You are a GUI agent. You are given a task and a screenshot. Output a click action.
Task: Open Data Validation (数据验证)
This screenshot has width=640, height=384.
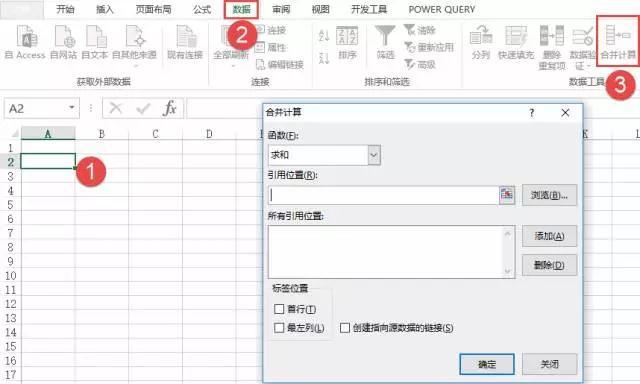coord(583,47)
